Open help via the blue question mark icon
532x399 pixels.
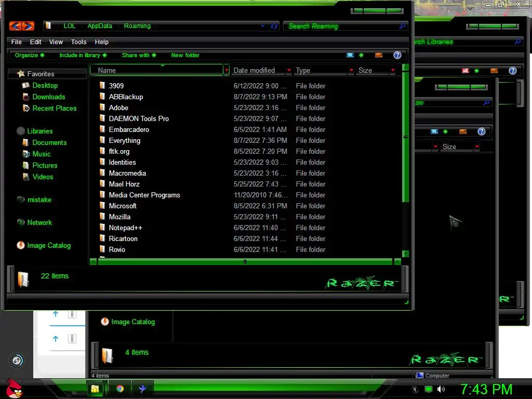[397, 55]
